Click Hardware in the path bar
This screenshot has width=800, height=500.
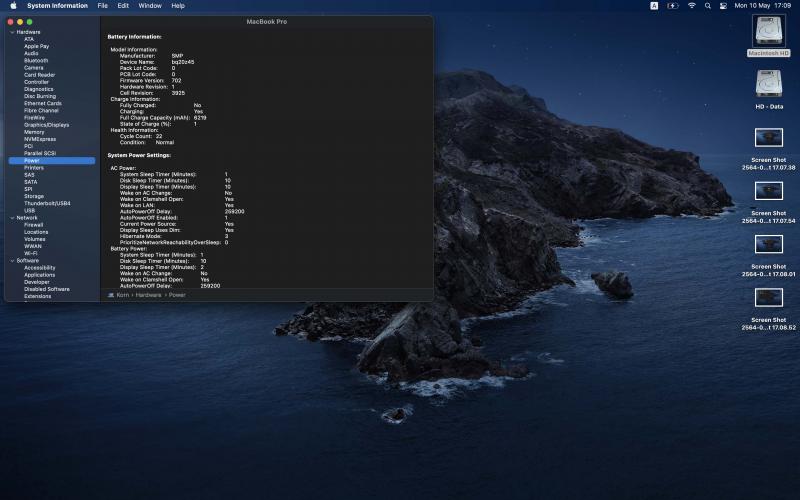pyautogui.click(x=148, y=295)
